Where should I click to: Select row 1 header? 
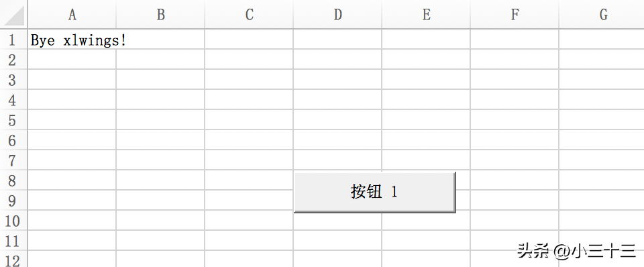click(x=13, y=40)
